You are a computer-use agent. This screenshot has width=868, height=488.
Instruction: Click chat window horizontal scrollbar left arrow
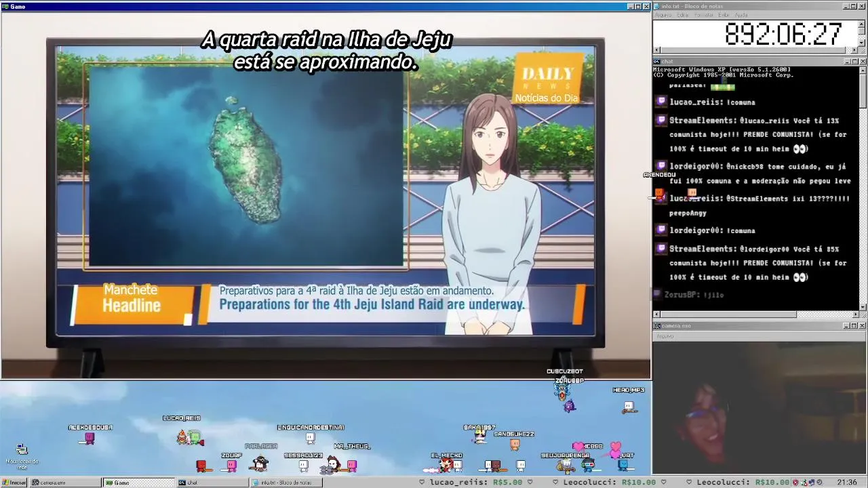656,314
